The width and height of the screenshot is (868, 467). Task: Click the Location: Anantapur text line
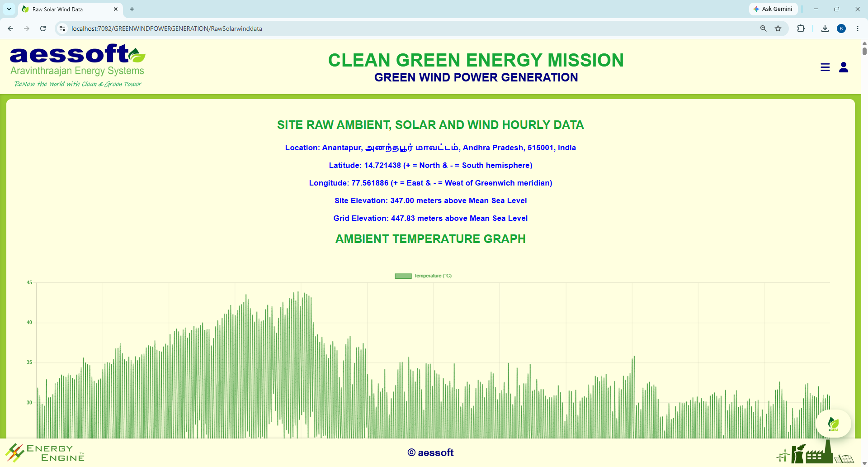click(430, 148)
